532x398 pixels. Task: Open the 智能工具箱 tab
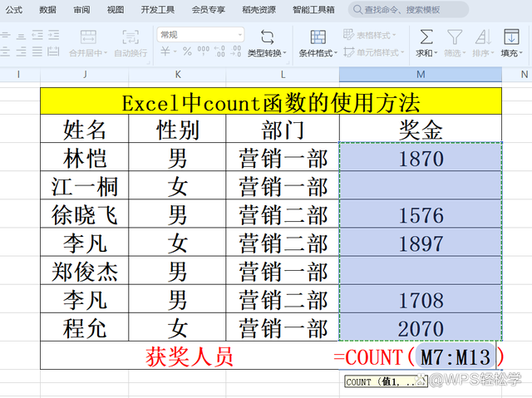[313, 10]
